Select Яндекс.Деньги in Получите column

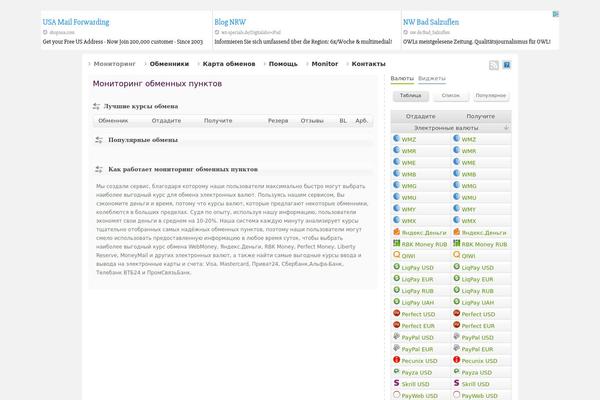[x=484, y=233]
